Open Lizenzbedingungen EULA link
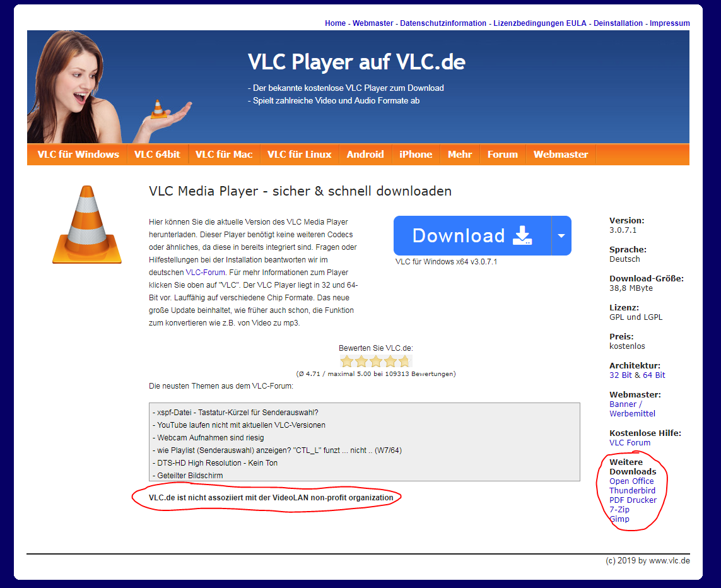This screenshot has height=588, width=721. pyautogui.click(x=540, y=23)
